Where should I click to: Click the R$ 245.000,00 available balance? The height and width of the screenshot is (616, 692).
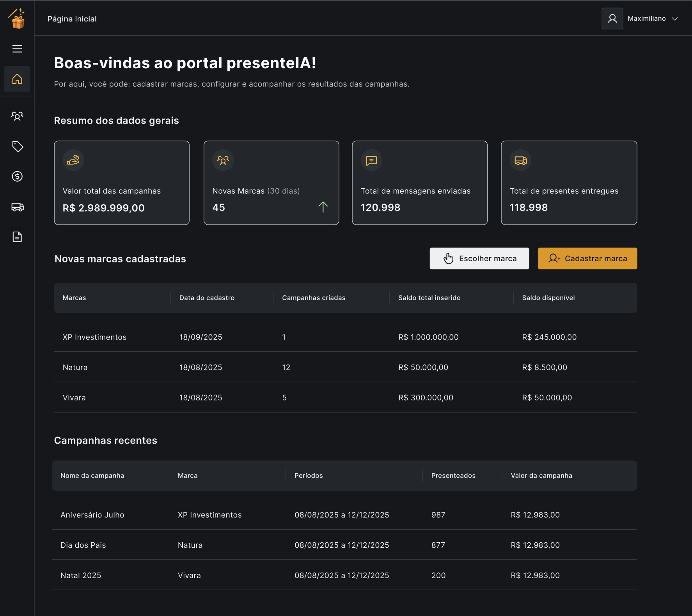[549, 337]
